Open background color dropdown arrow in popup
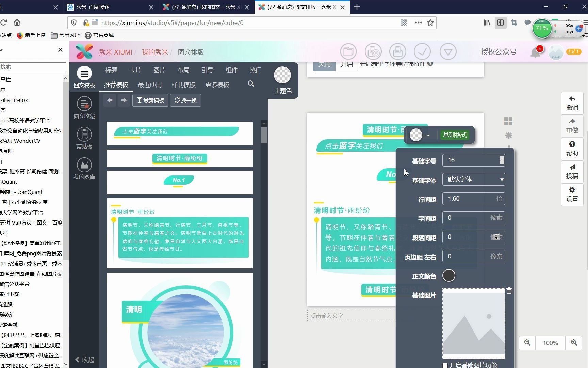The image size is (588, 368). click(428, 135)
